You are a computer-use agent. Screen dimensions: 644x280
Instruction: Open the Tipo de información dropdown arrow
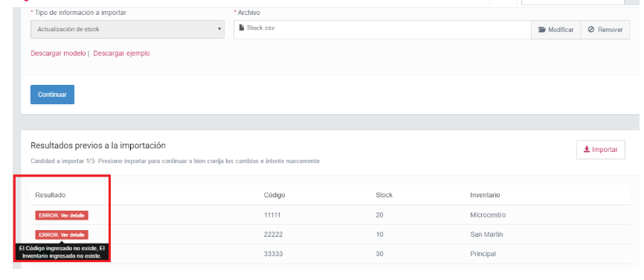219,29
